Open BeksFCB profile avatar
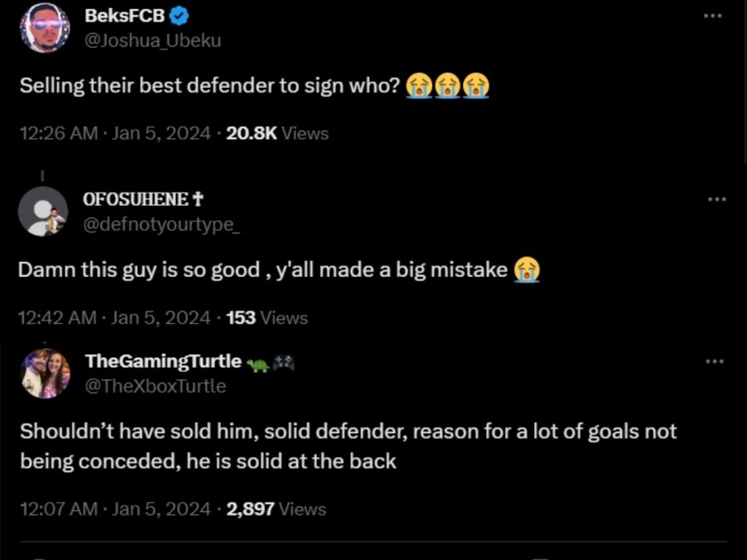Screen dimensions: 747x560 (44, 28)
